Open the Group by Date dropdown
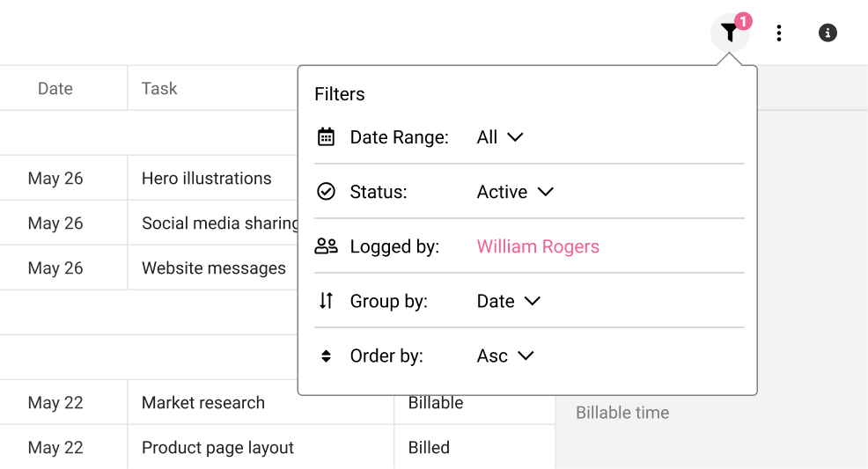The image size is (868, 469). click(x=509, y=302)
